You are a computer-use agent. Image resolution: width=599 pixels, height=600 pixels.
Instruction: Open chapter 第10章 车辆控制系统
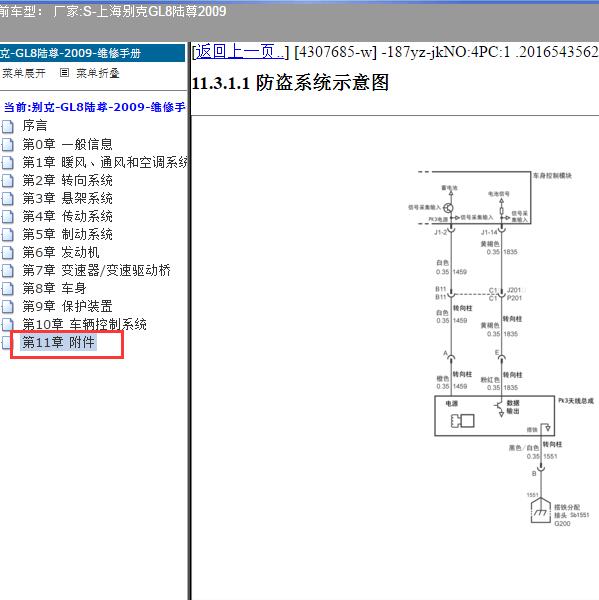tap(85, 324)
